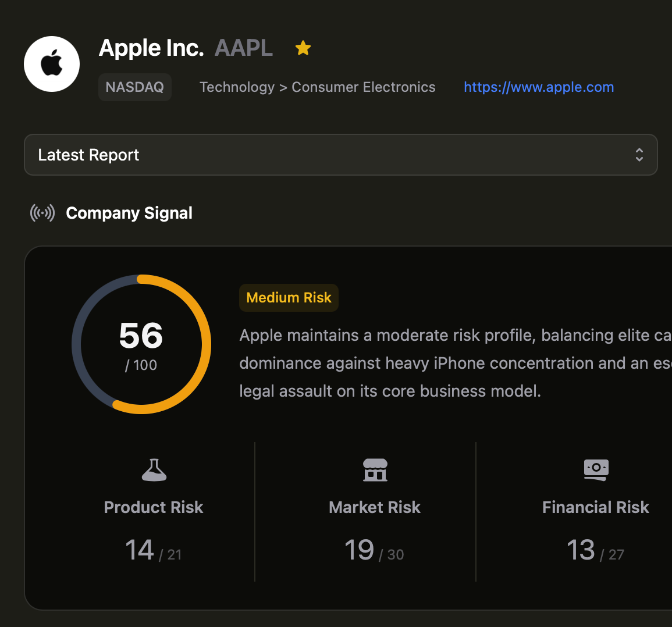The width and height of the screenshot is (672, 627).
Task: Click the 56 out of 100 score ring
Action: coord(141,344)
